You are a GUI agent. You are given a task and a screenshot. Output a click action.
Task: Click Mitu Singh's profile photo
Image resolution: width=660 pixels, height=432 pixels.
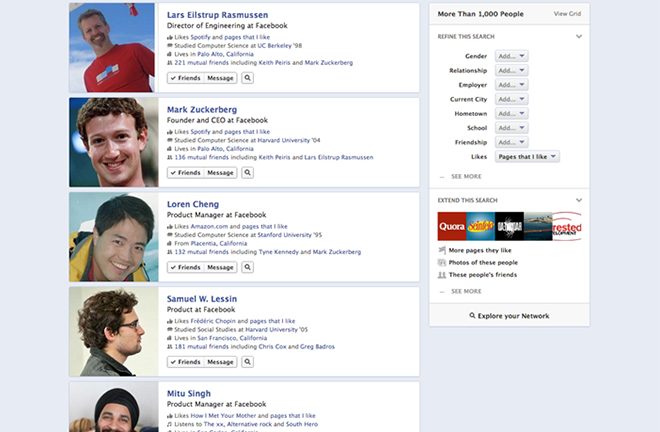(x=114, y=407)
